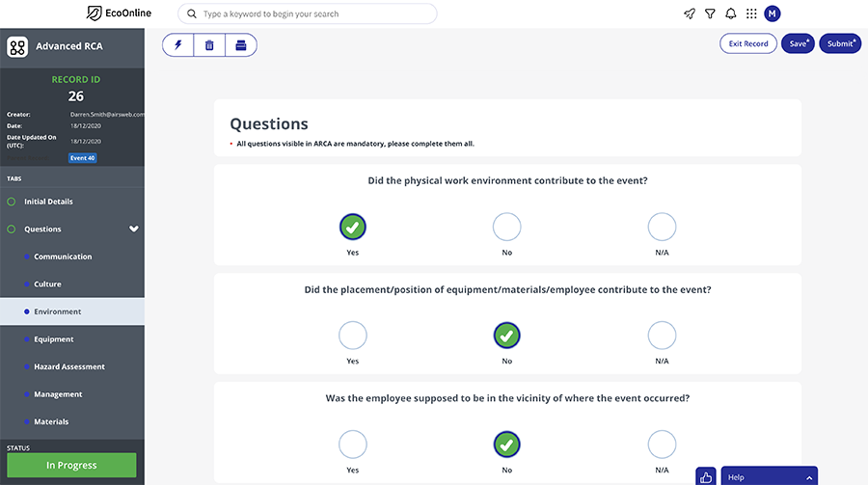Switch to the Initial Details tab
This screenshot has height=485, width=868.
[48, 202]
